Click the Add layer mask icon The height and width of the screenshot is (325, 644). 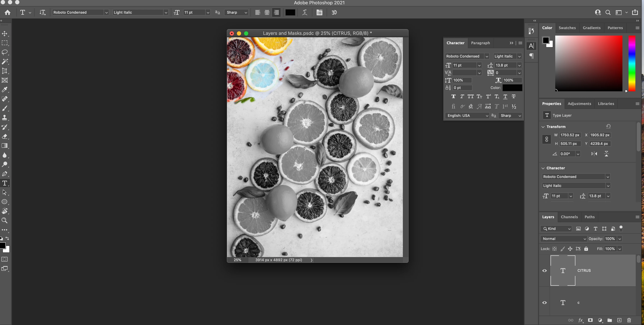click(590, 320)
